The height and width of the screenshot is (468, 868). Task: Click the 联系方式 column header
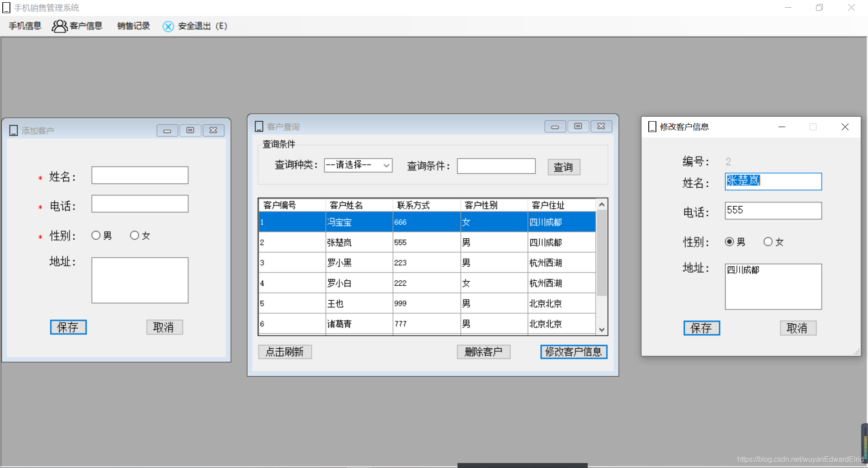click(427, 205)
